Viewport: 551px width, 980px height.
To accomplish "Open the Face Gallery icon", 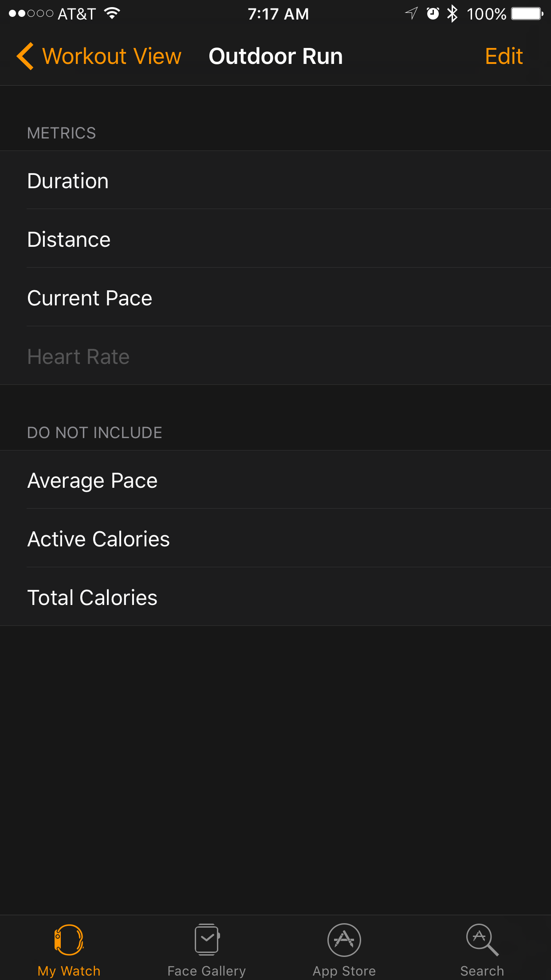I will click(x=207, y=940).
